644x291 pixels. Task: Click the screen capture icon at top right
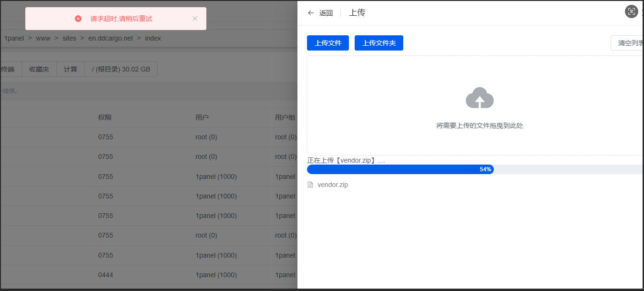(631, 12)
